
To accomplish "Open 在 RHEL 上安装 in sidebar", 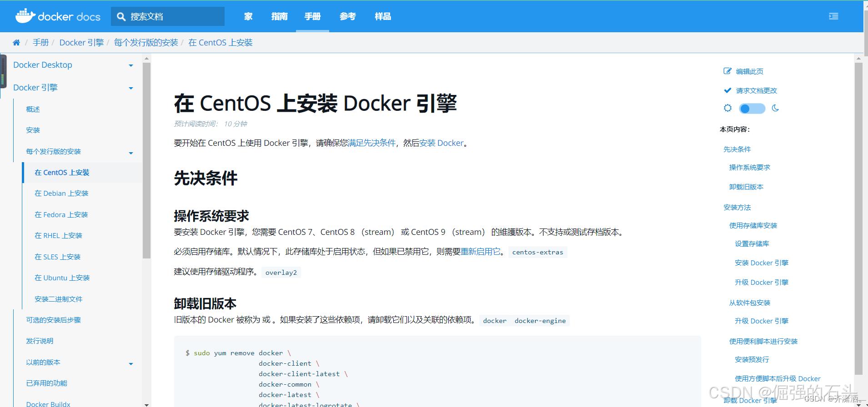I will [59, 236].
